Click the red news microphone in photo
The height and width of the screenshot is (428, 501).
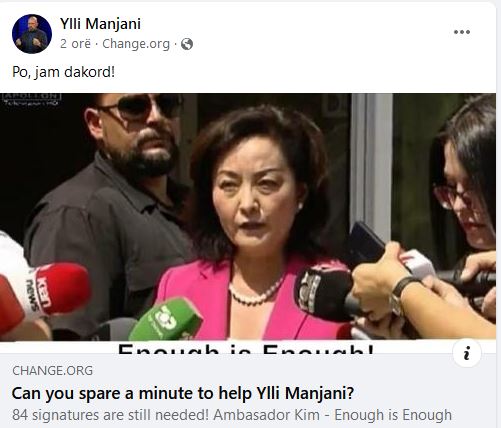click(47, 290)
